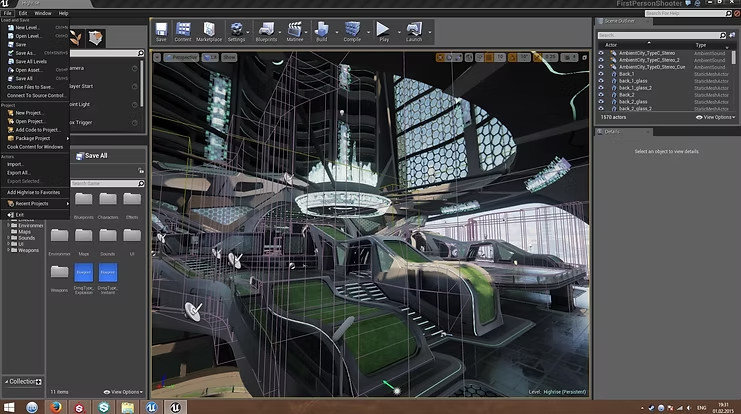Click the Save toolbar icon
This screenshot has height=414, width=741.
(x=161, y=31)
